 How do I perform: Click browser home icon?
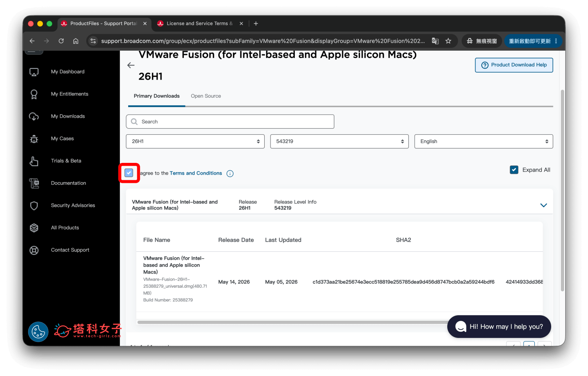(x=76, y=41)
